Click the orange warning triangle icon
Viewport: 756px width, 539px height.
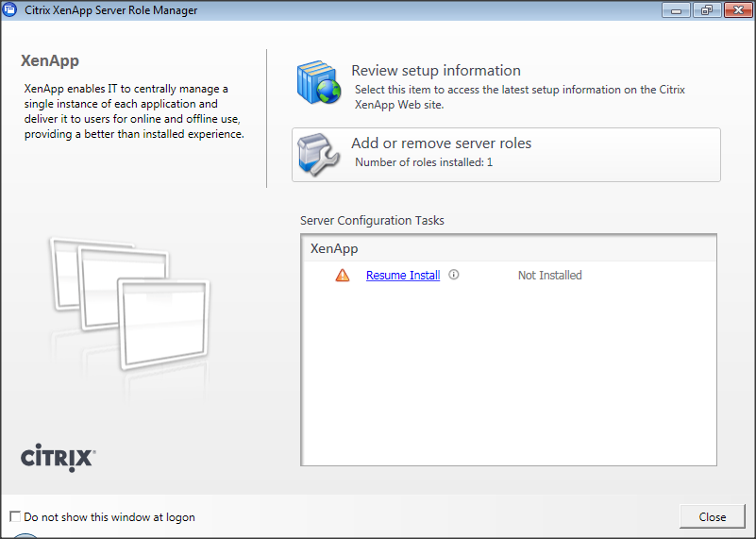[x=342, y=276]
